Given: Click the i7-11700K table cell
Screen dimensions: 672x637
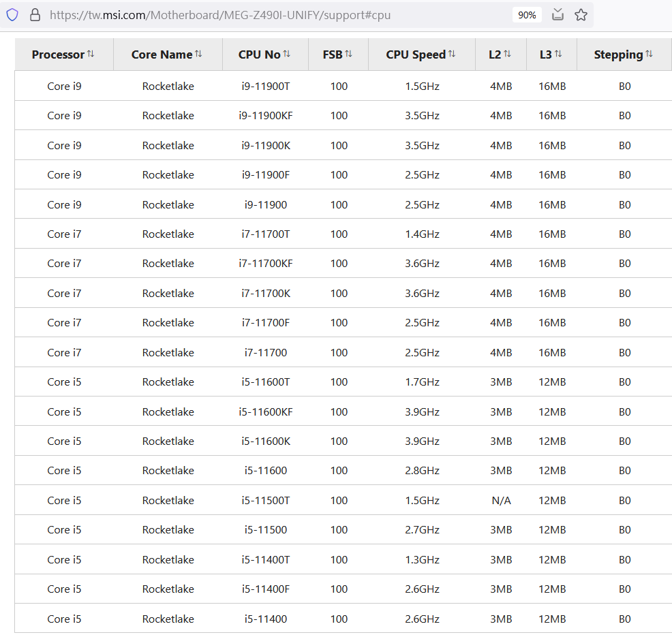Looking at the screenshot, I should click(266, 293).
